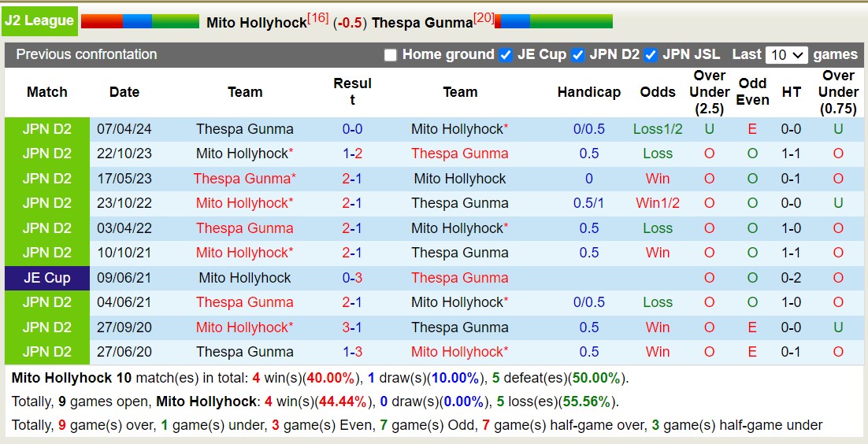The image size is (868, 444).
Task: Click home team Mito Hollyhock on 22/10/23
Action: (x=245, y=154)
